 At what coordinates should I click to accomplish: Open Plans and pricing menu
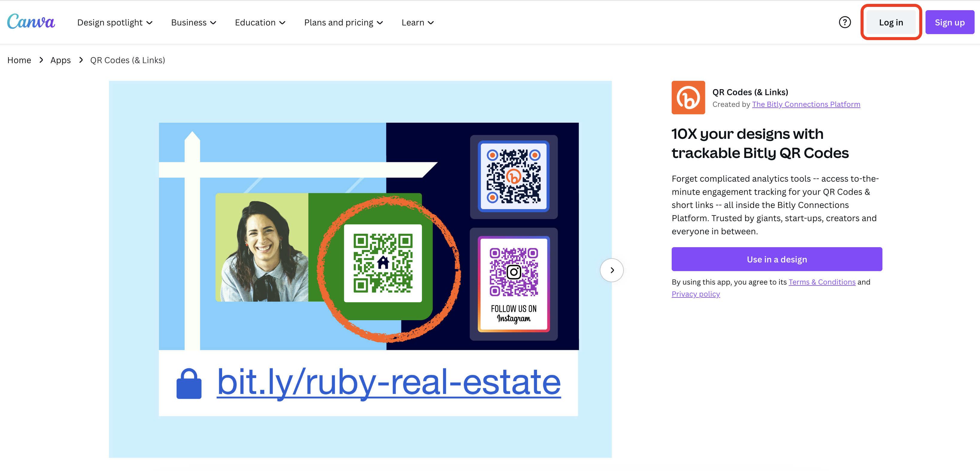(343, 22)
